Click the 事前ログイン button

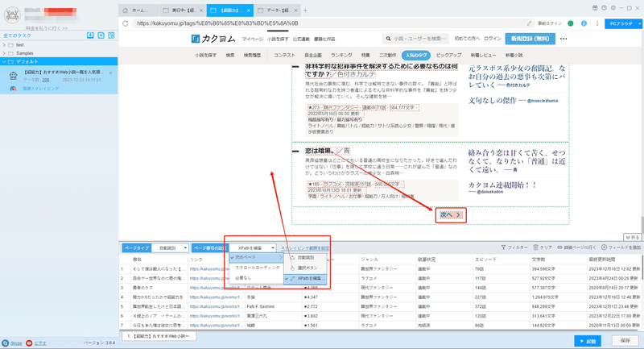tap(549, 23)
